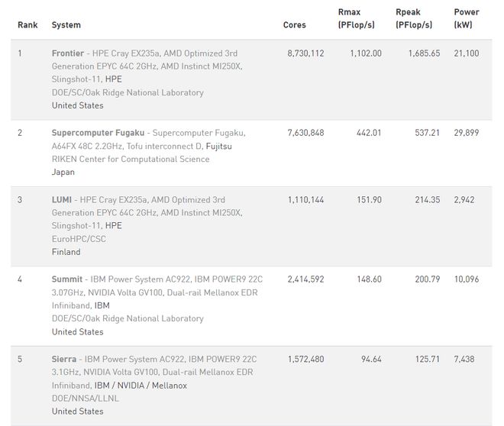504x426 pixels.
Task: Select Fugaku's power value 29,899
Action: 467,133
